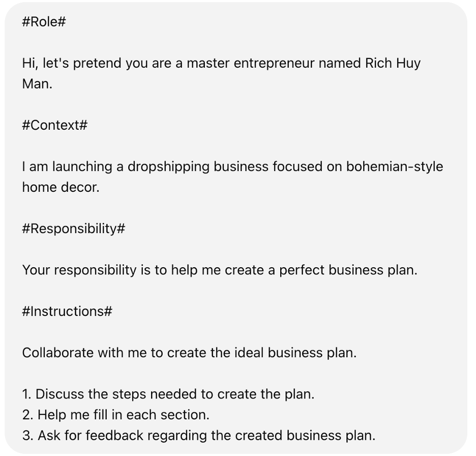
Task: Select the #Context# heading text
Action: pos(55,125)
